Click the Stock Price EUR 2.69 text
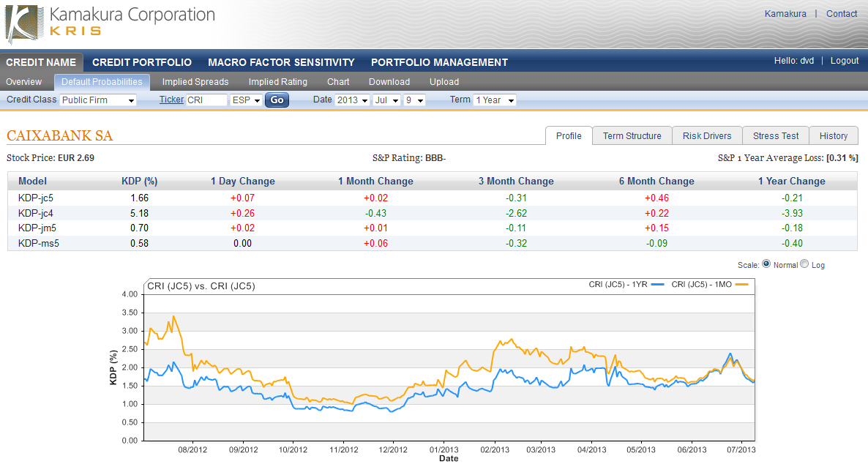The width and height of the screenshot is (868, 467). 50,158
